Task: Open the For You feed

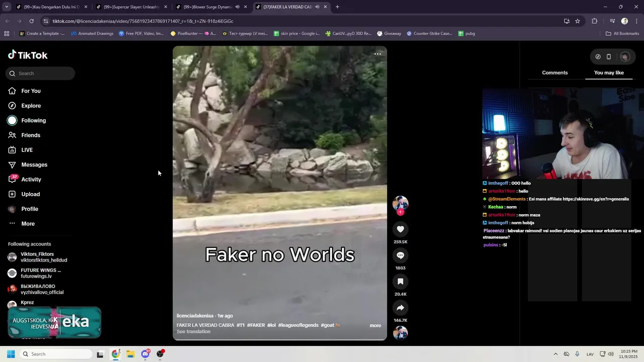Action: [31, 91]
